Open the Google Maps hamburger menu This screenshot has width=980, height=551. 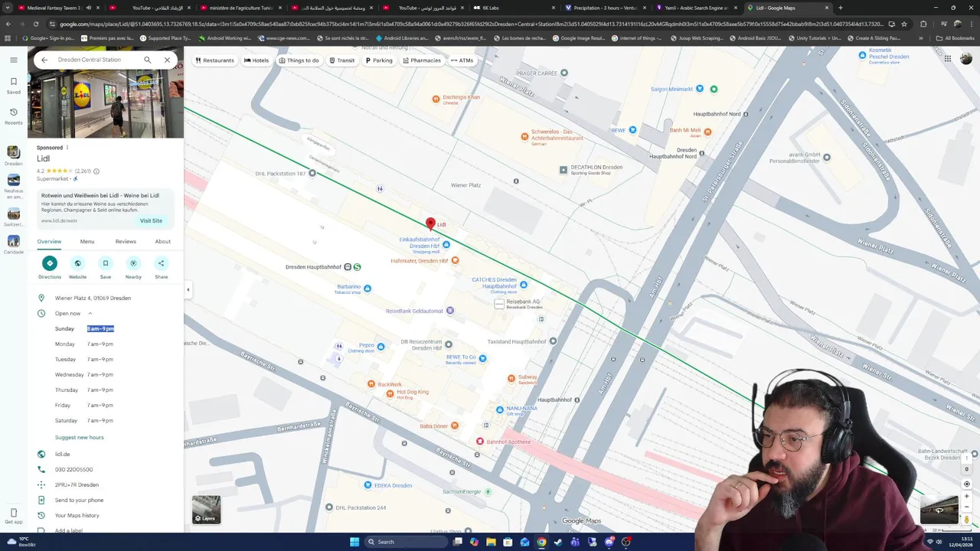pyautogui.click(x=13, y=60)
